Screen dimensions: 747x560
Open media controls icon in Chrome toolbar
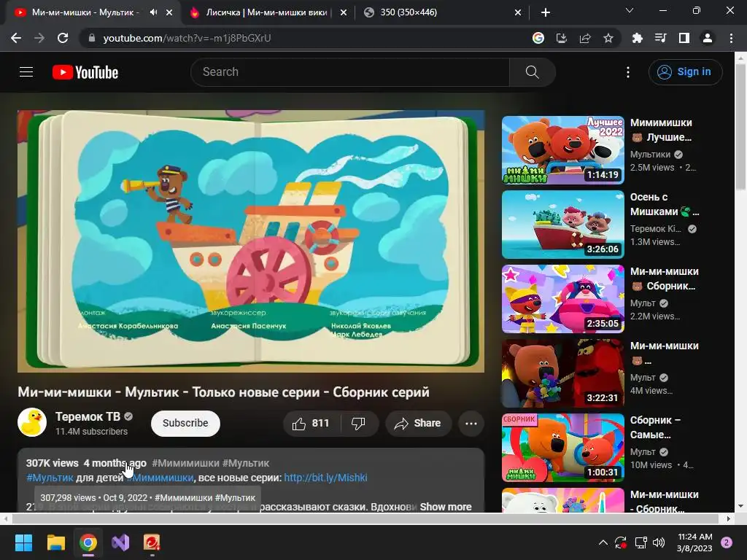[x=660, y=38]
